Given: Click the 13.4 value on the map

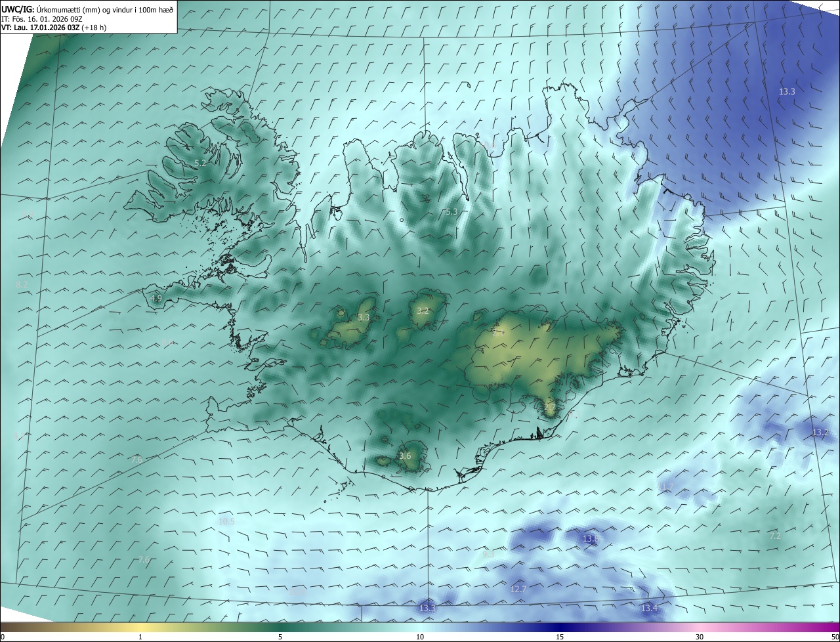Looking at the screenshot, I should click(649, 609).
